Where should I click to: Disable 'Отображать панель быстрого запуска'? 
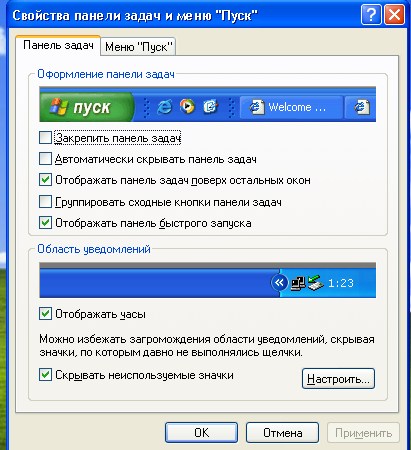click(45, 223)
